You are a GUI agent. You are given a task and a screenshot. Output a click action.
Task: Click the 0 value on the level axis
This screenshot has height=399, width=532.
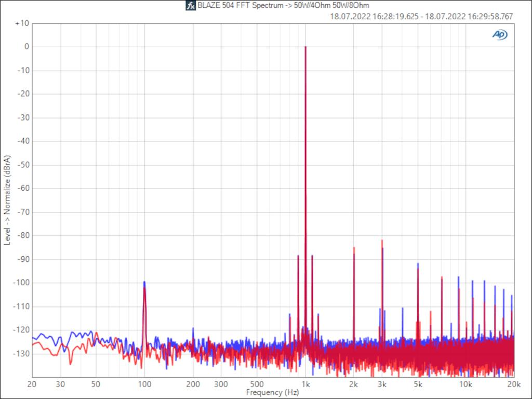27,47
